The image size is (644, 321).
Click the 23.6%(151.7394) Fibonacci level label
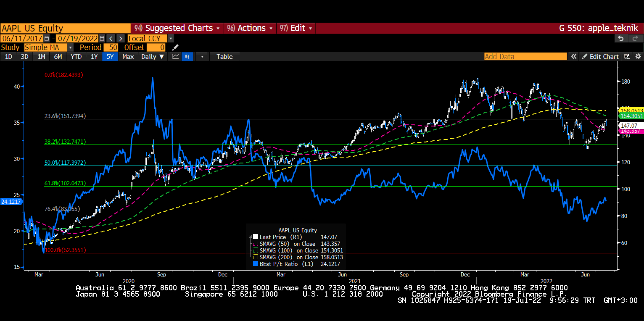click(x=65, y=116)
